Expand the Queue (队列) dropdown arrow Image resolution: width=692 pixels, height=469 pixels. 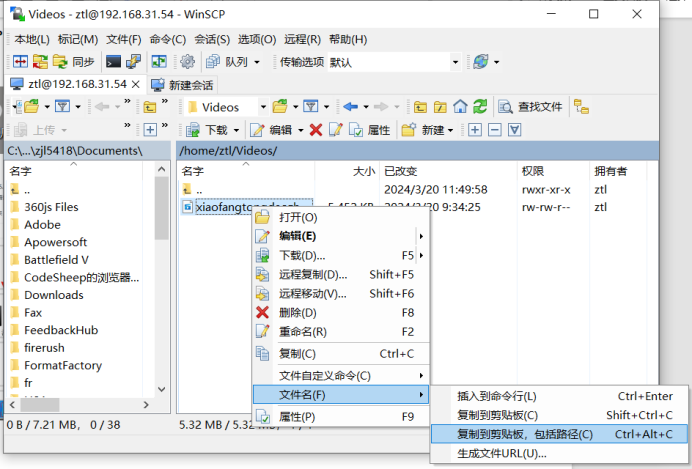pos(257,62)
